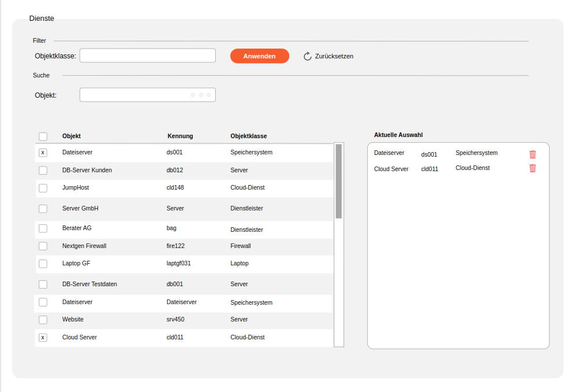This screenshot has width=575, height=392.
Task: Click 'Berater AG' object name
Action: (76, 228)
